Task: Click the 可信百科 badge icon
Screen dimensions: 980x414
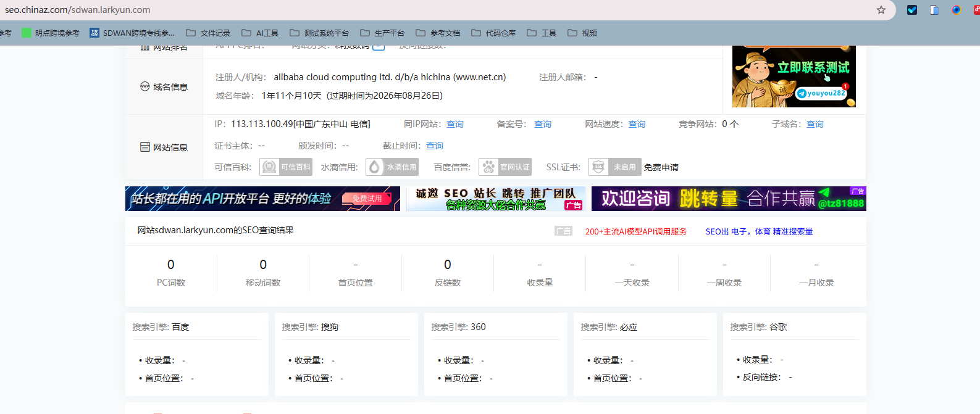Action: point(286,167)
